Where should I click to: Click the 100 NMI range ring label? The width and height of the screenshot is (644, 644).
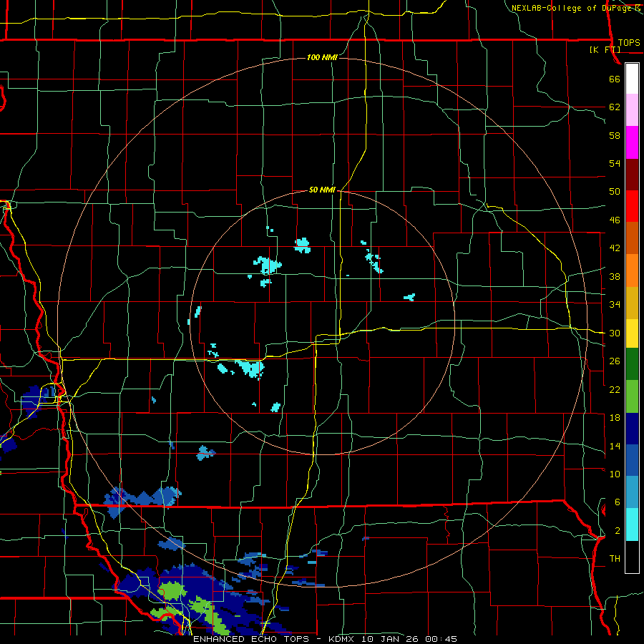click(323, 57)
